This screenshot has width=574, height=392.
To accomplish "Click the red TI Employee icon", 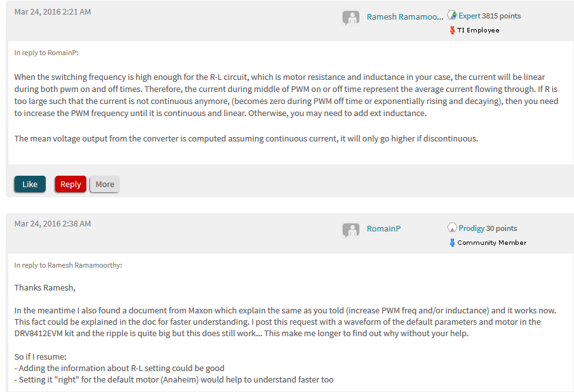I will [452, 30].
